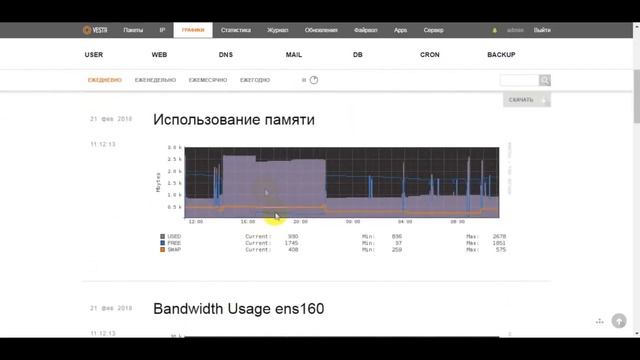Screen dimensions: 640x360
Task: Click the USED legend color swatch
Action: tap(162, 236)
